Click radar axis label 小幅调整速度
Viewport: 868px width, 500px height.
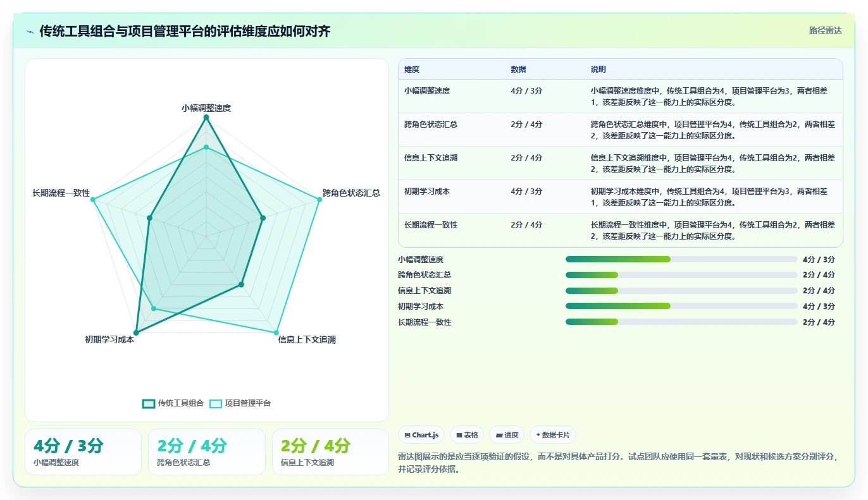(206, 108)
